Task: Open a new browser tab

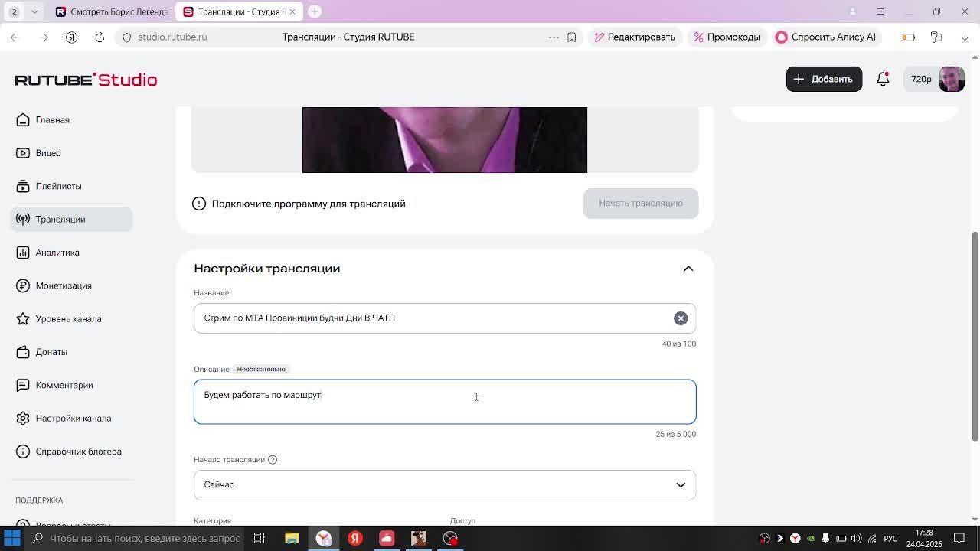Action: pyautogui.click(x=315, y=11)
